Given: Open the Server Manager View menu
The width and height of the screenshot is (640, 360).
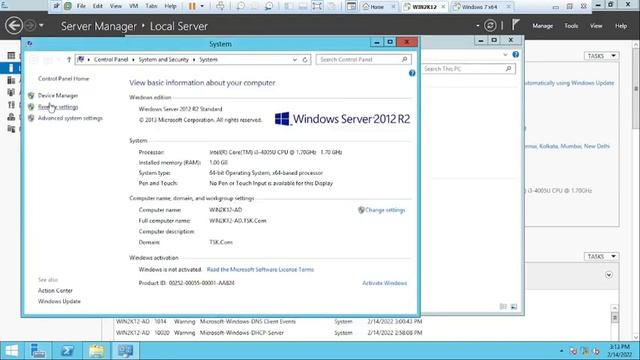Looking at the screenshot, I should tap(596, 26).
